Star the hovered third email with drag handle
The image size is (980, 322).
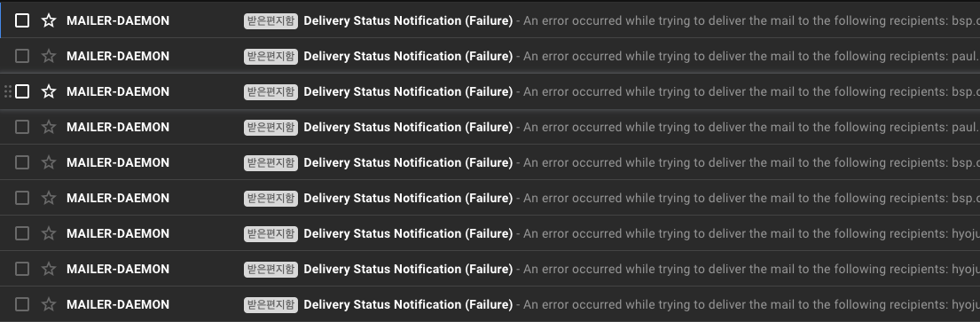click(x=49, y=92)
